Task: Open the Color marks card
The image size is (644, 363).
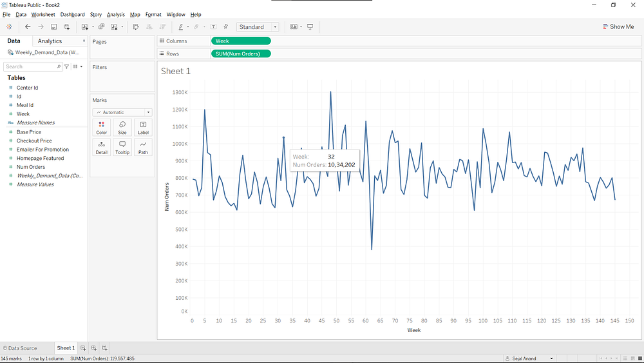Action: [101, 128]
